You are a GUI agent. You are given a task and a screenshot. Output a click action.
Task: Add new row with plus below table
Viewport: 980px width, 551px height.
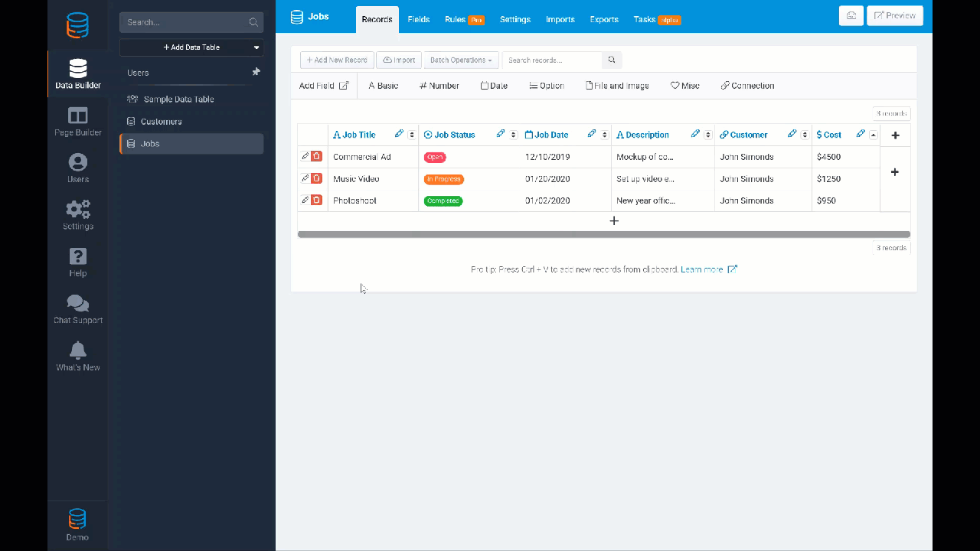tap(613, 220)
